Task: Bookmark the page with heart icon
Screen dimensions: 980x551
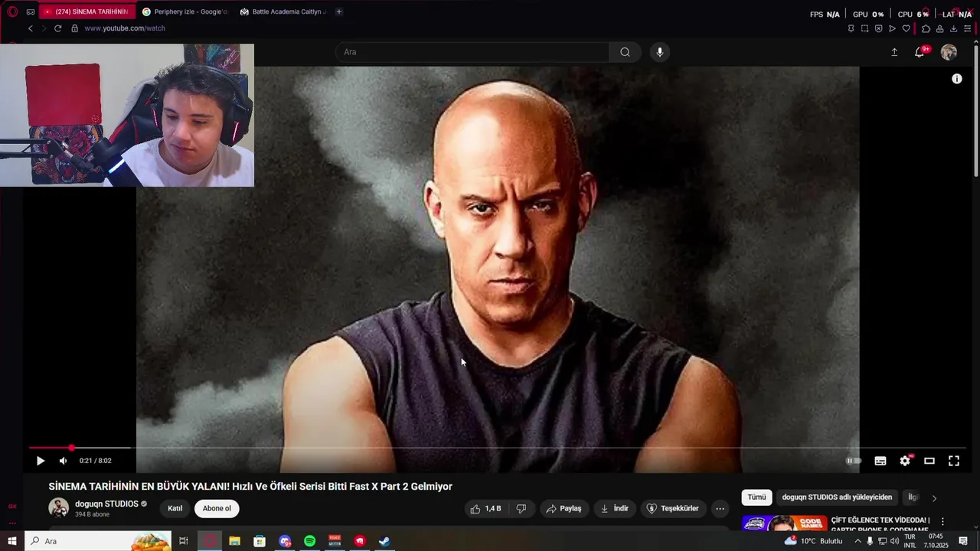Action: point(906,28)
